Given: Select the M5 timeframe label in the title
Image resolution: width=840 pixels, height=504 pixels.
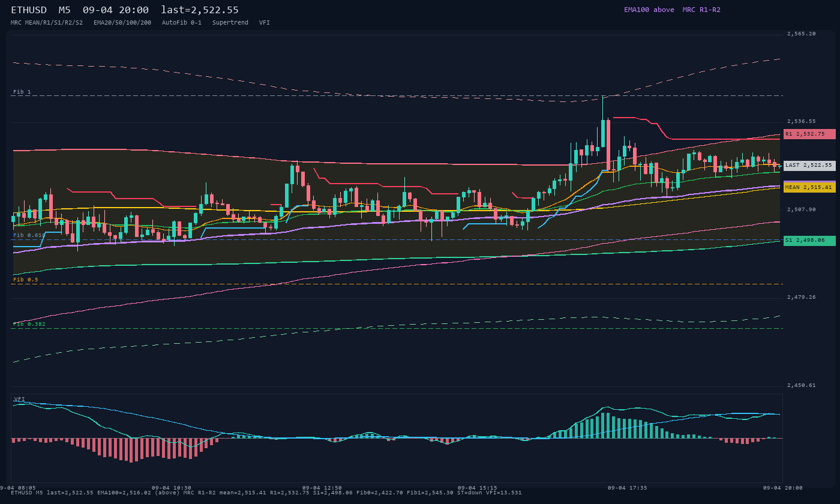Looking at the screenshot, I should tap(65, 10).
